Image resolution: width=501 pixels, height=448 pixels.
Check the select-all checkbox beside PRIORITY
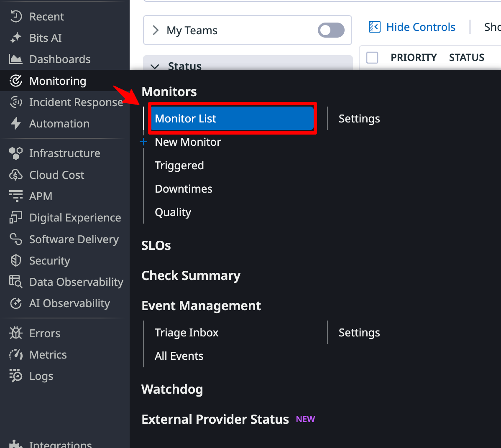(x=372, y=58)
